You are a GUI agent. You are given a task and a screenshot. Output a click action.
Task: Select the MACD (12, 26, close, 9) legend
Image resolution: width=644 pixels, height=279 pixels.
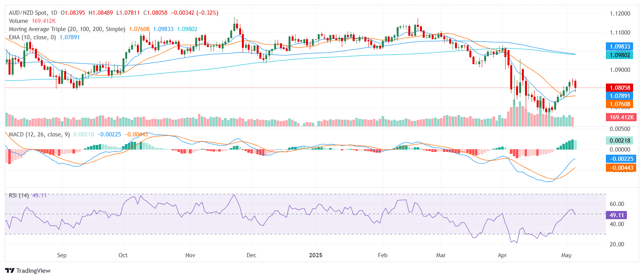coord(39,134)
